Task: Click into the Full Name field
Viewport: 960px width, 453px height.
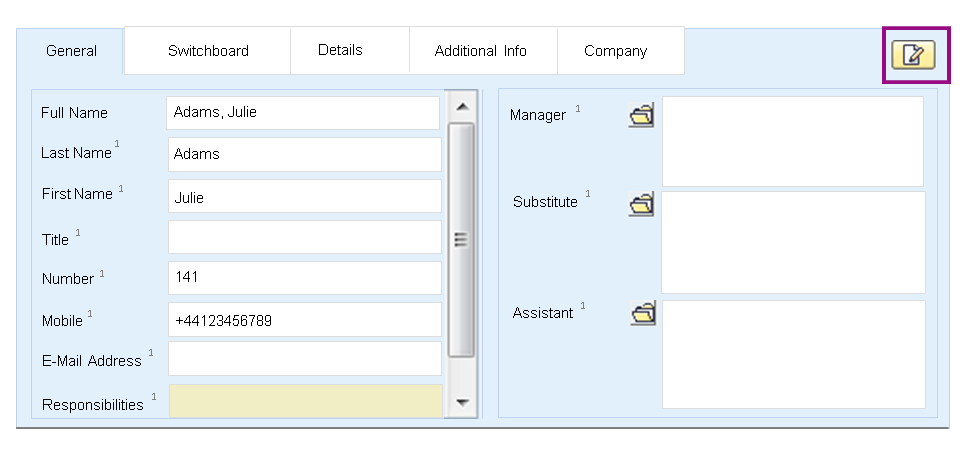Action: tap(303, 113)
